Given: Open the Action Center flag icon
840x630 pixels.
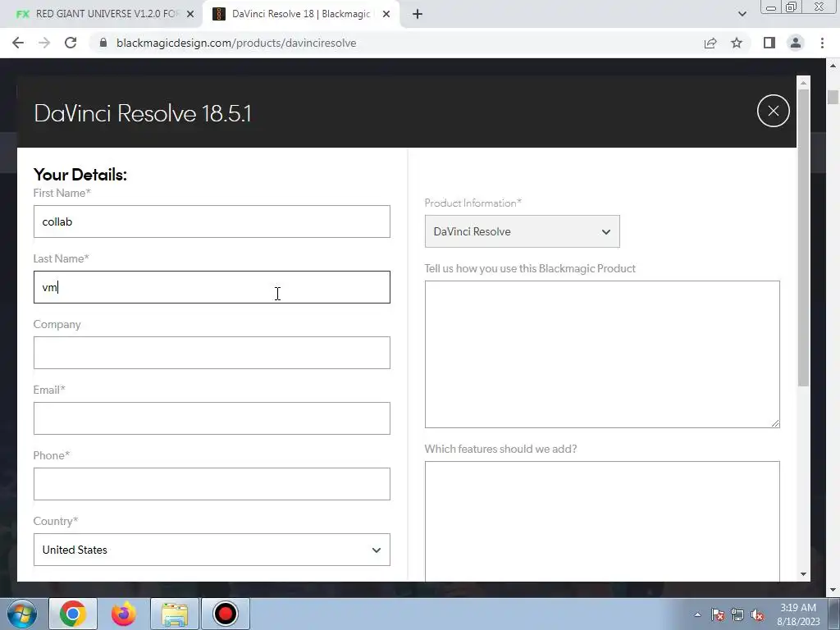Looking at the screenshot, I should [x=718, y=614].
